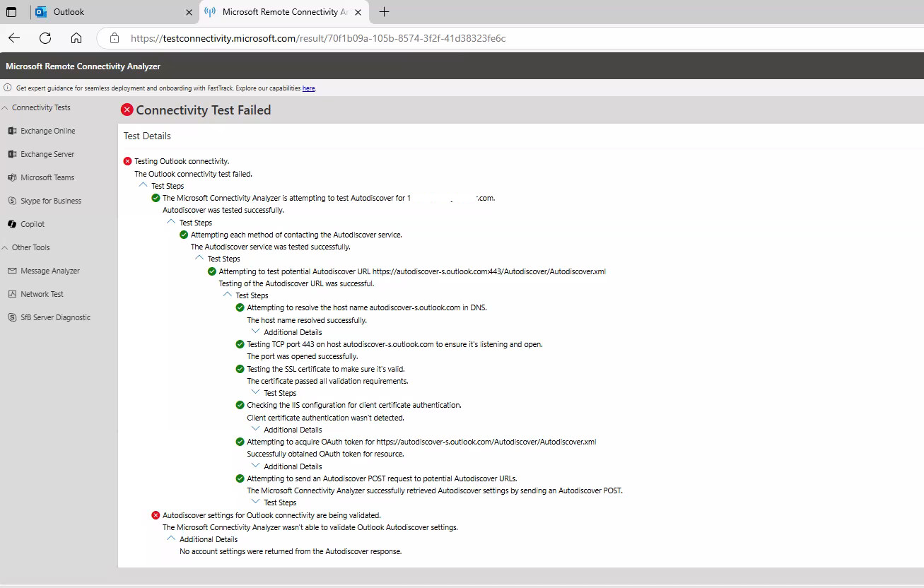Click the red failure icon beside Testing Outlook connectivity

click(127, 160)
